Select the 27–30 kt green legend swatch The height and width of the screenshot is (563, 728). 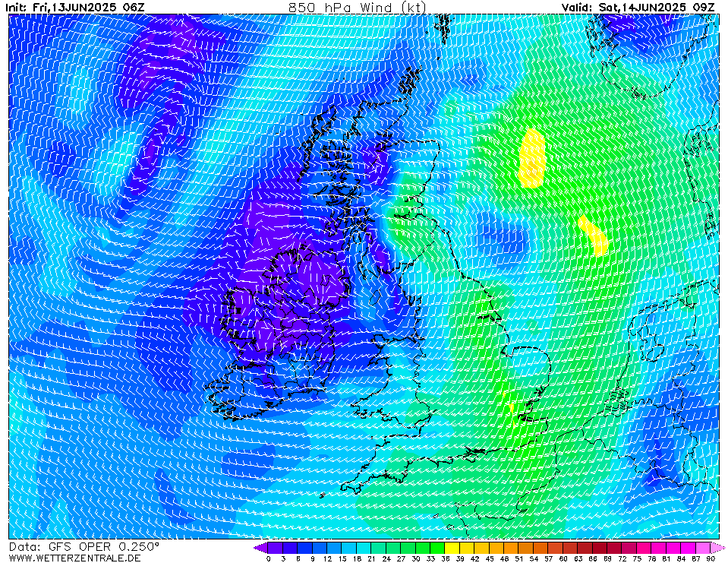408,548
